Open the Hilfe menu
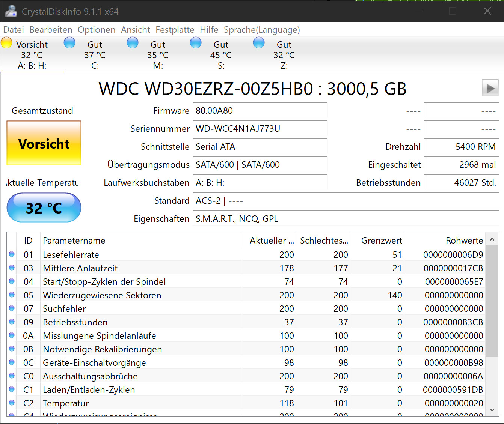The height and width of the screenshot is (424, 504). [209, 30]
